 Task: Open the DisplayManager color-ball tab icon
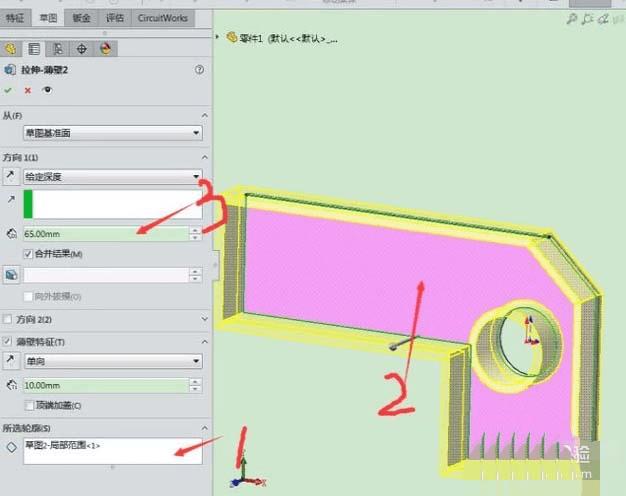106,49
